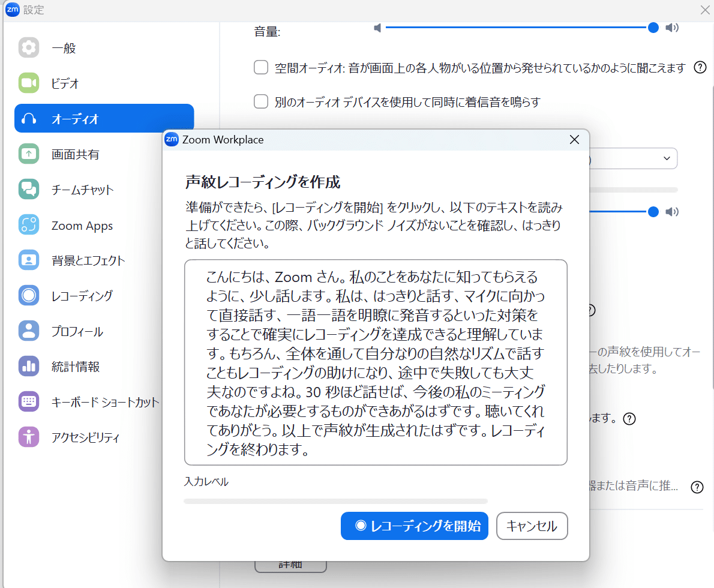714x588 pixels.
Task: Toggle 別のオーディオ デバイス ringtone checkbox
Action: (x=261, y=101)
